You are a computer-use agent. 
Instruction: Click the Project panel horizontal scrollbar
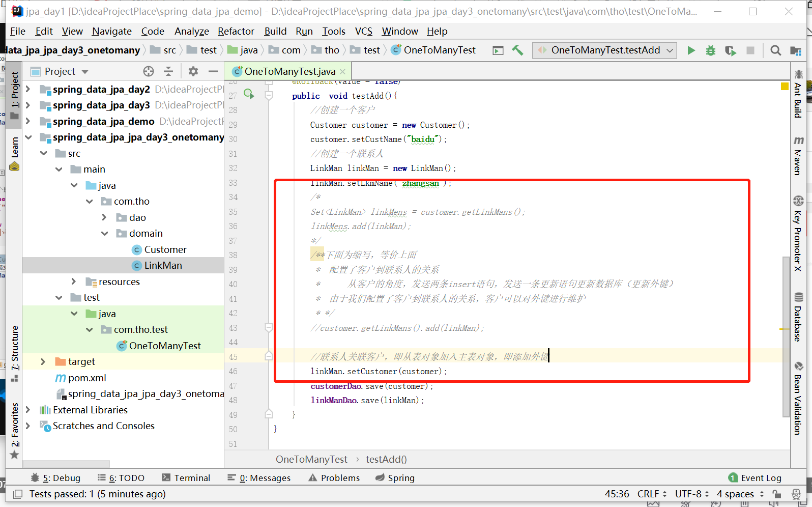coord(66,464)
